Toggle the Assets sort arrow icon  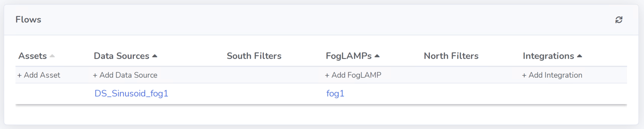[x=52, y=56]
